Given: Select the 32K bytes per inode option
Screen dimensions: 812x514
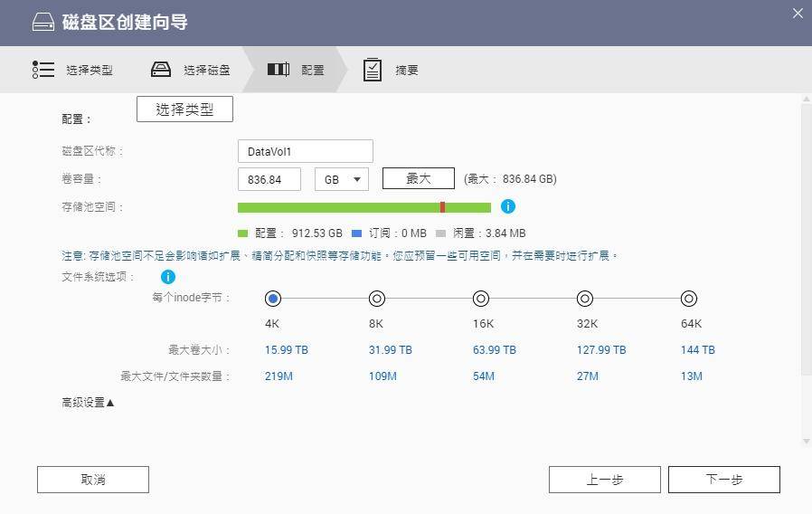Looking at the screenshot, I should [x=585, y=299].
